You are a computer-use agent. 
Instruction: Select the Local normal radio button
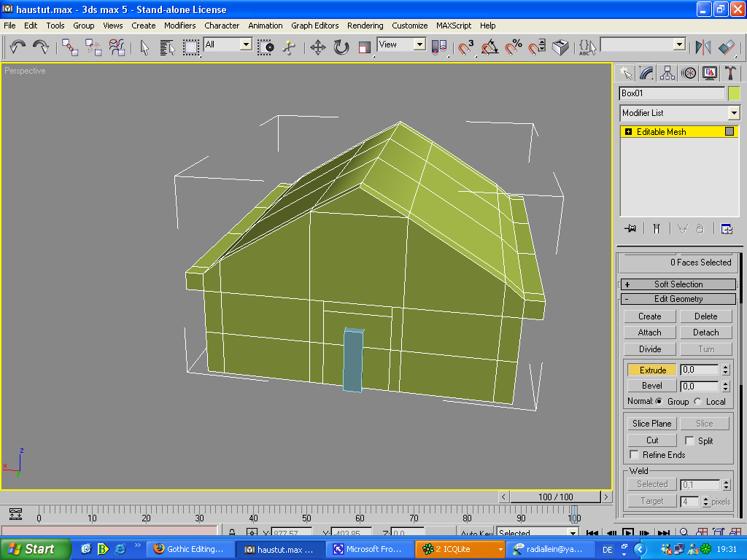pos(697,402)
